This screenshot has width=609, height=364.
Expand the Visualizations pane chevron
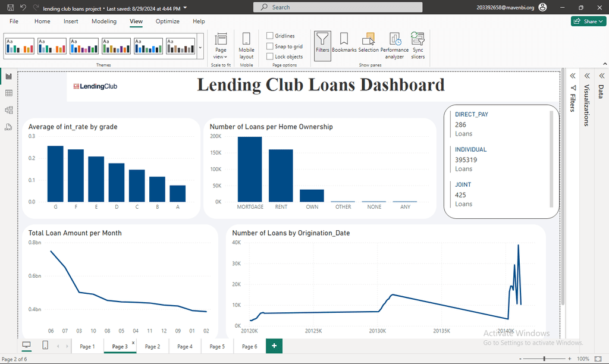tap(587, 76)
